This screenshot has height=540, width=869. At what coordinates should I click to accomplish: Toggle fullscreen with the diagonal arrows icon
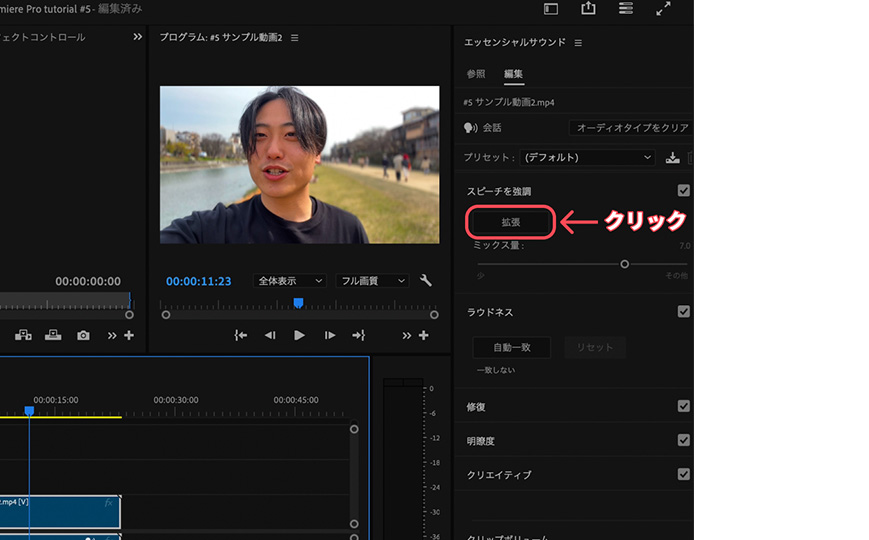[x=663, y=8]
